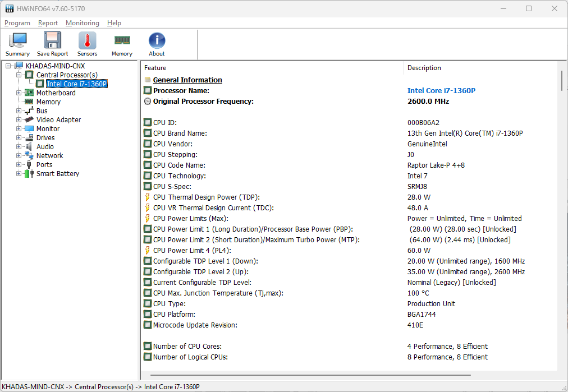Click the chip icon beside CPU ID
568x392 pixels.
click(x=148, y=122)
